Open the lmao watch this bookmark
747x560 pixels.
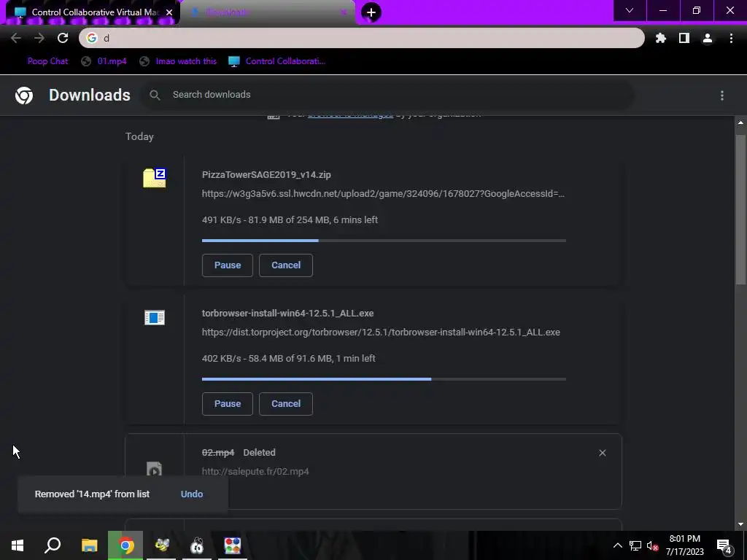click(178, 61)
